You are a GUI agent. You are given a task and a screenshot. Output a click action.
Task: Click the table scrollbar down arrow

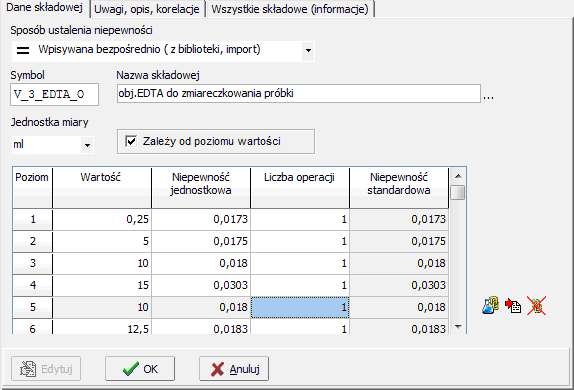point(458,326)
